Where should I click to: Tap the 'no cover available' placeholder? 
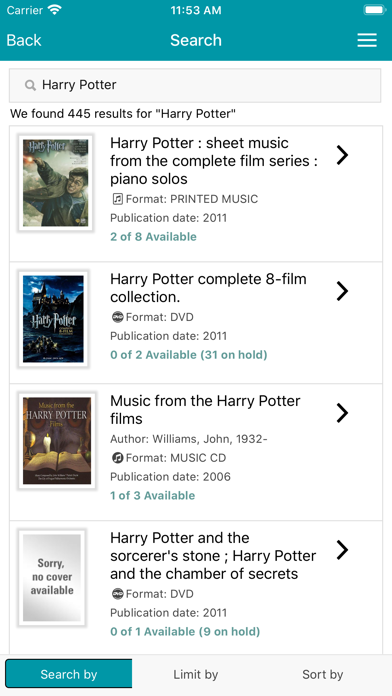point(52,577)
